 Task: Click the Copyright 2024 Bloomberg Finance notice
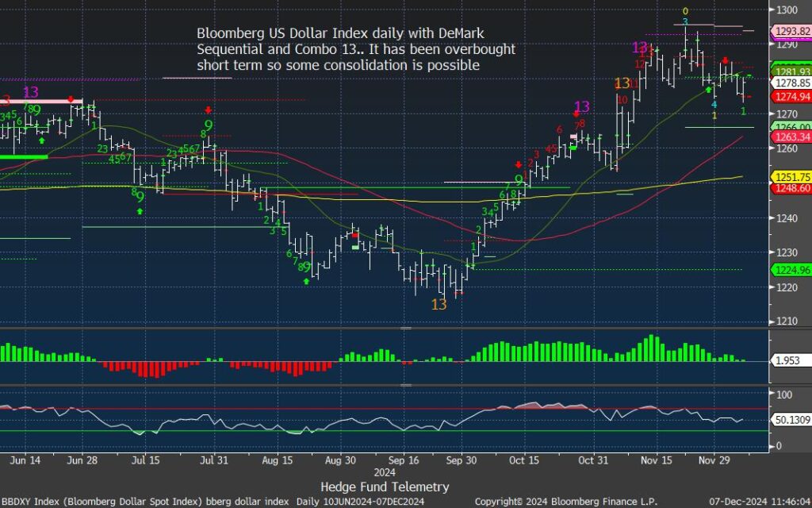tap(566, 502)
